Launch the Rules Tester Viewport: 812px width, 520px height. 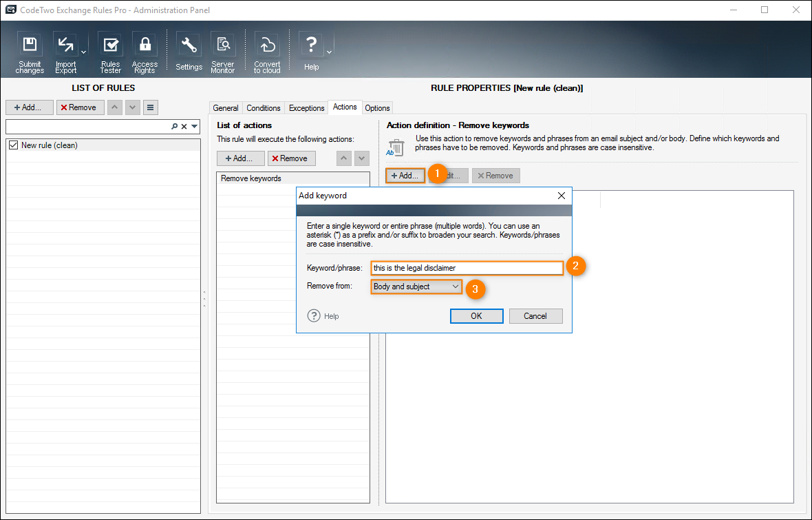click(110, 52)
